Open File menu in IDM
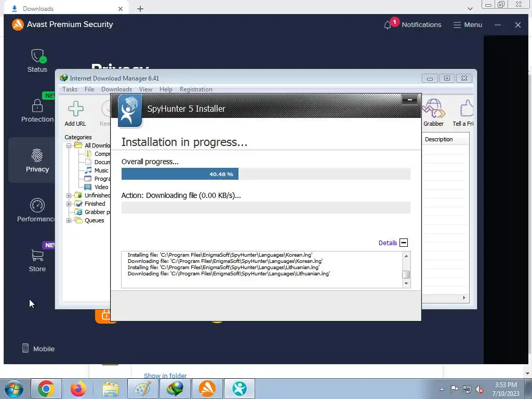 click(x=89, y=89)
